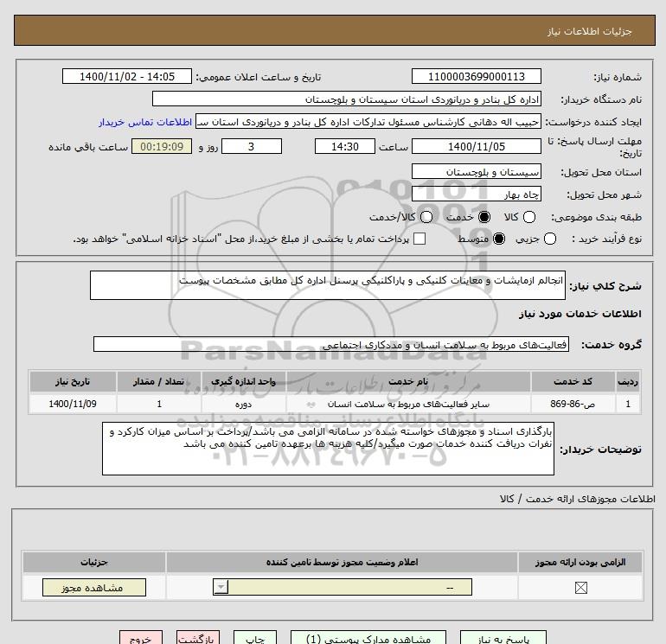Click the buyer organization name field

coord(347,99)
